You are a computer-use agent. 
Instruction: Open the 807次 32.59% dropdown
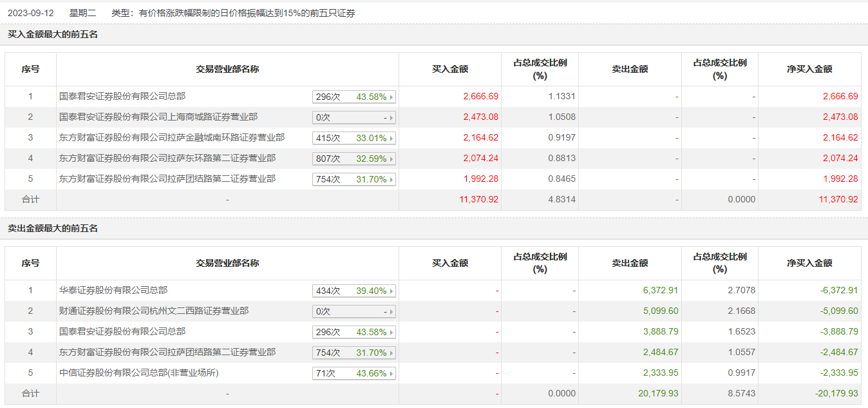(x=354, y=159)
